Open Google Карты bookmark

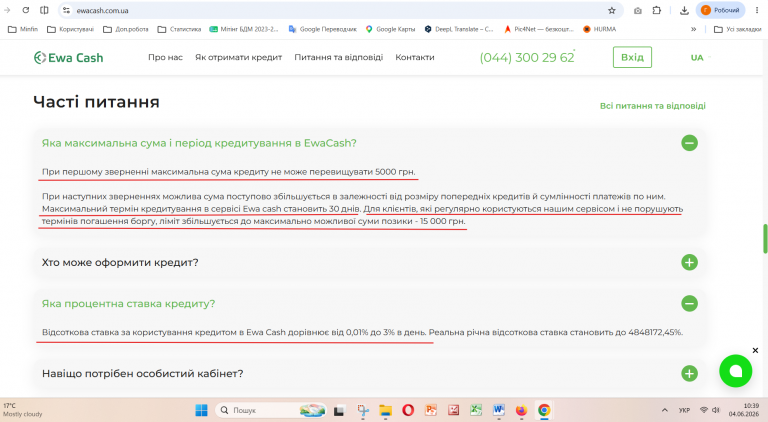(390, 29)
